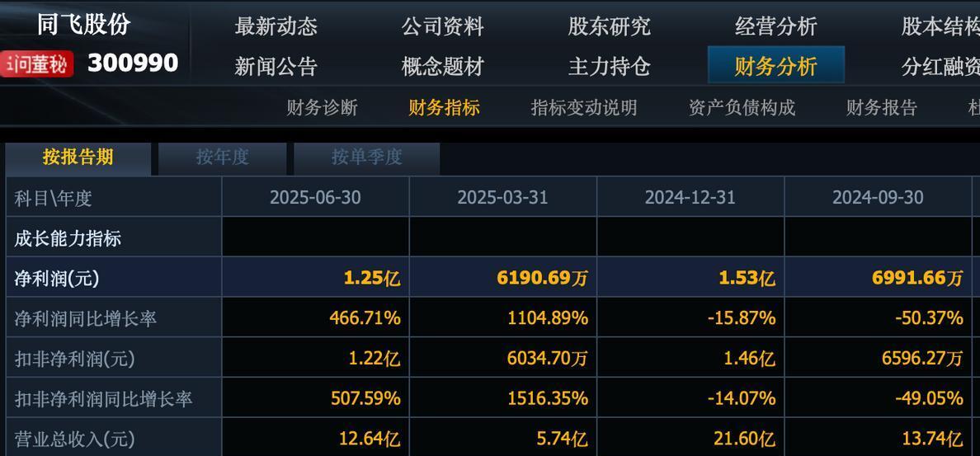Image resolution: width=980 pixels, height=456 pixels.
Task: Click the 2025-03-31 column header
Action: (x=502, y=198)
